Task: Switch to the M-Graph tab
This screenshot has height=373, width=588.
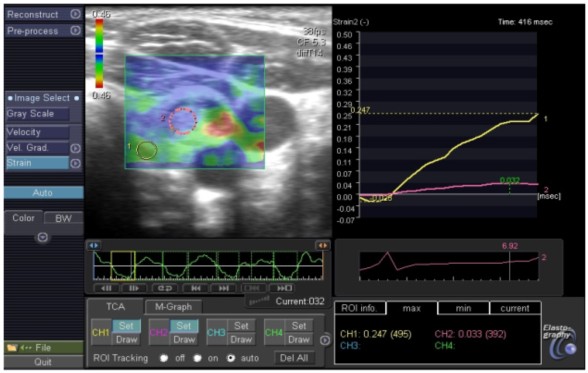Action: (x=173, y=307)
